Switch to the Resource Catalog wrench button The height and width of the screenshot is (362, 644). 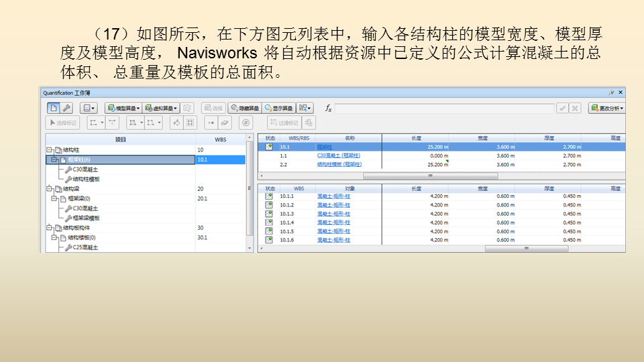(x=66, y=108)
